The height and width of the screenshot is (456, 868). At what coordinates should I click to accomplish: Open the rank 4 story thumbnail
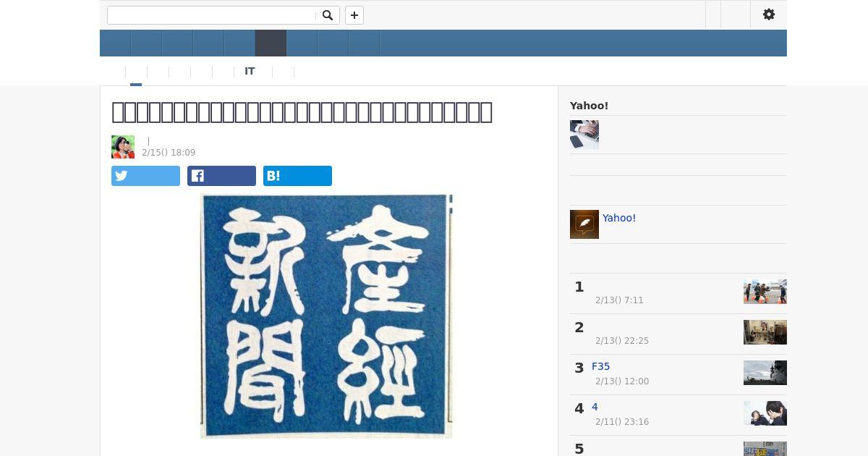coord(765,413)
